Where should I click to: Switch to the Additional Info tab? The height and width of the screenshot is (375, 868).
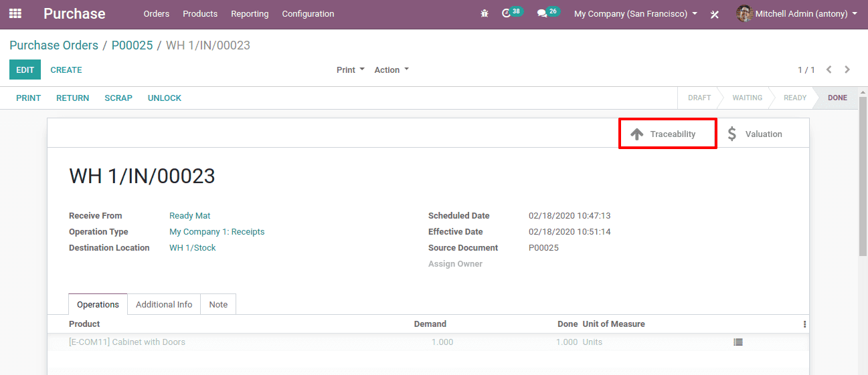(x=164, y=304)
